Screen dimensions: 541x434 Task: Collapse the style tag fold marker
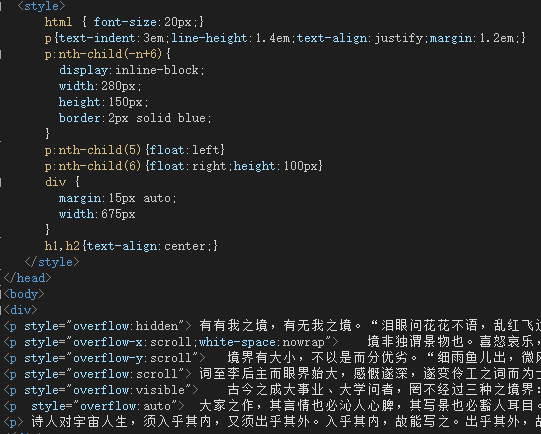point(1,6)
